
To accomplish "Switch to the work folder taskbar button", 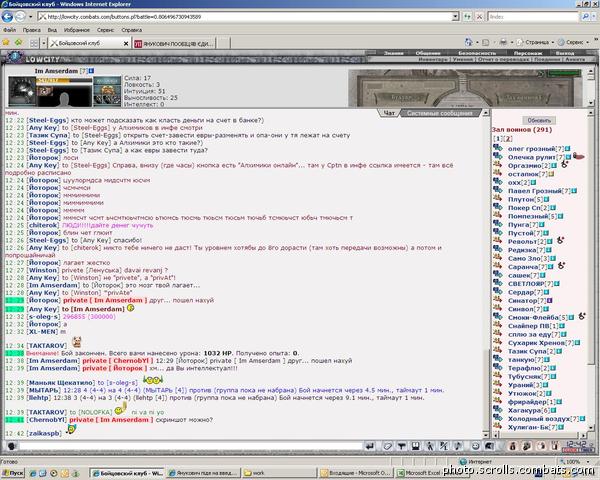I will (x=279, y=473).
